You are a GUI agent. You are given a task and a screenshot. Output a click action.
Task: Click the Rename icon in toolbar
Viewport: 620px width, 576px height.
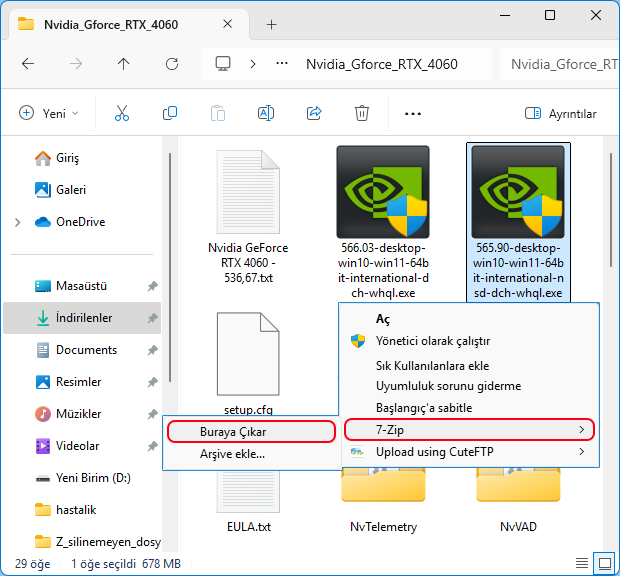click(x=266, y=113)
